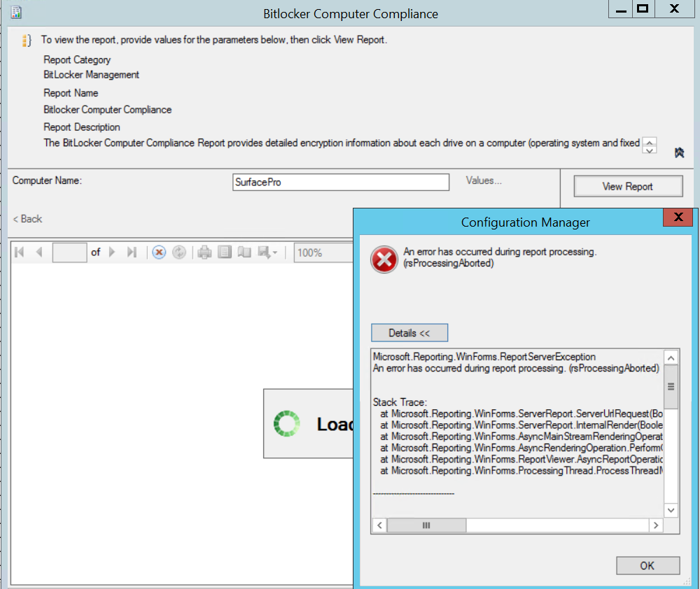700x589 pixels.
Task: Click the stack trace horizontal scrollbar thumb
Action: [x=426, y=525]
